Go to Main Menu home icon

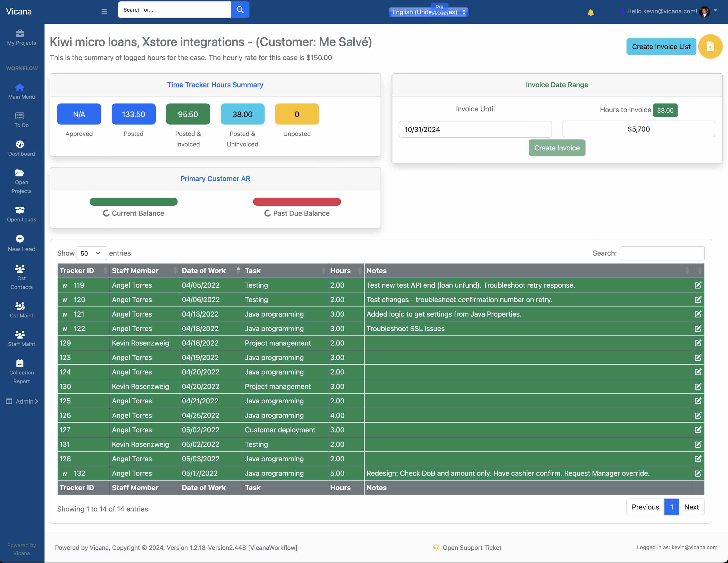pos(20,87)
